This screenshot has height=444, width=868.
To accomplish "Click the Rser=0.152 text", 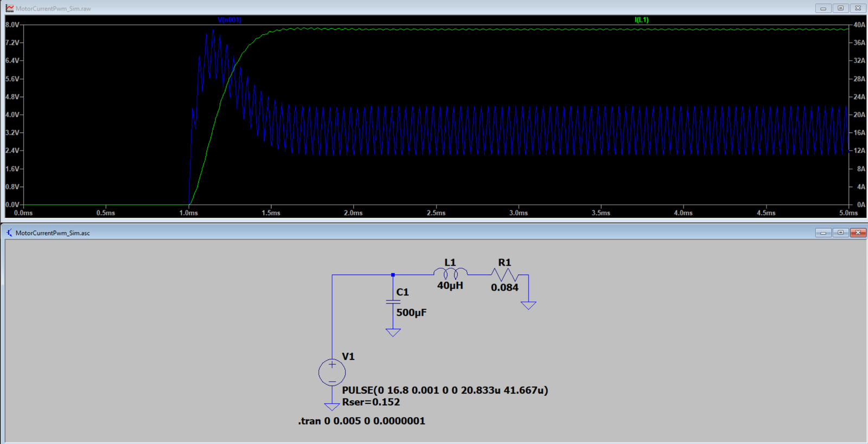I will click(x=371, y=402).
